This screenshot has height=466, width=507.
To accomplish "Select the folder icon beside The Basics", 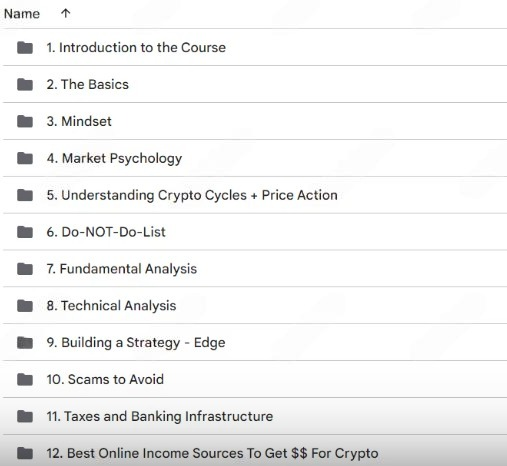I will coord(25,84).
